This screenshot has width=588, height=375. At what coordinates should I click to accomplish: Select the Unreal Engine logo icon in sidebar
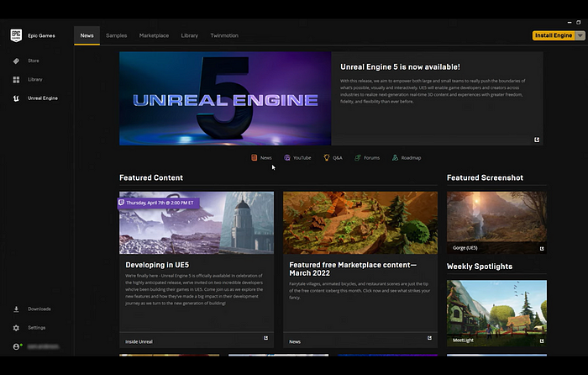tap(16, 98)
